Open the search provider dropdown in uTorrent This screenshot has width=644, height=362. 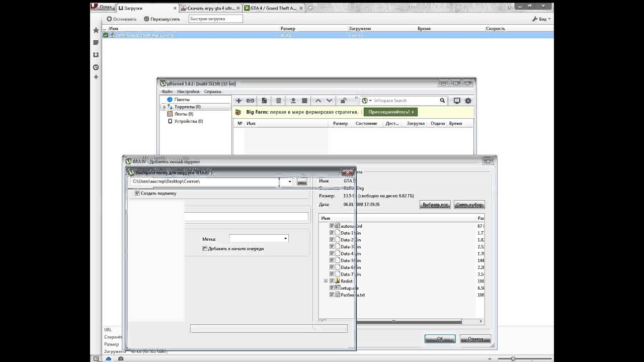(x=370, y=101)
